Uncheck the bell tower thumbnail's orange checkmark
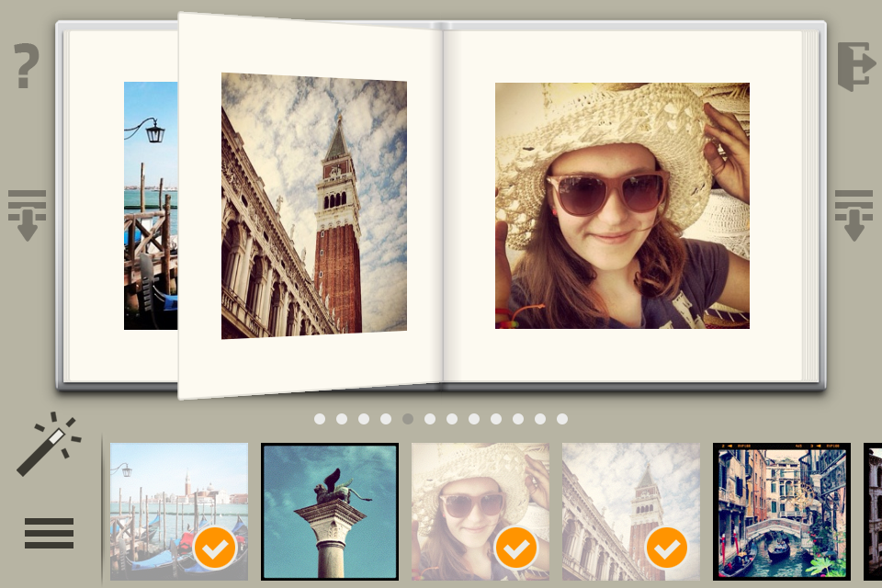The height and width of the screenshot is (588, 882). click(x=667, y=548)
